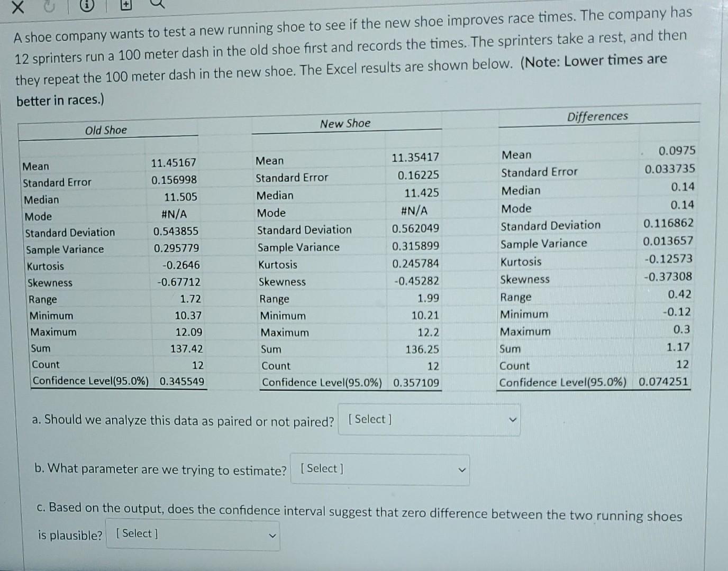Open the zero difference plausible dropdown

[193, 535]
